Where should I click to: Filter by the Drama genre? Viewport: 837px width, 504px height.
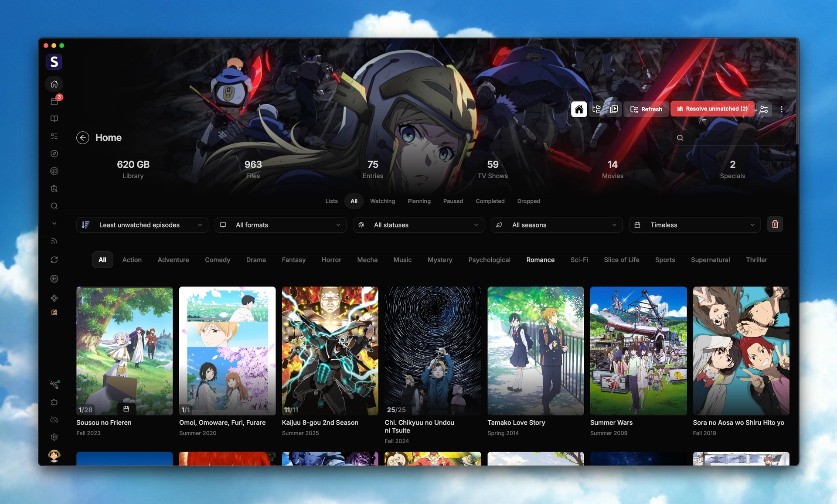pyautogui.click(x=256, y=260)
